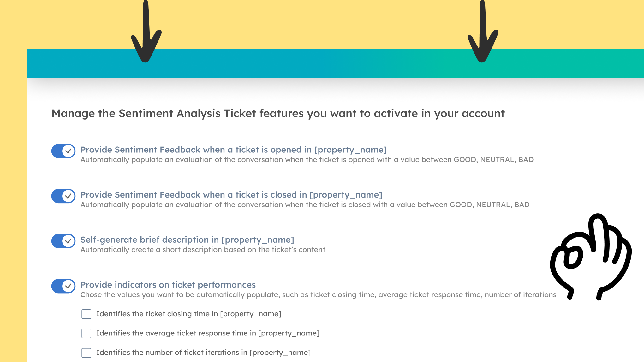Click the right black downward arrow

coord(482,35)
